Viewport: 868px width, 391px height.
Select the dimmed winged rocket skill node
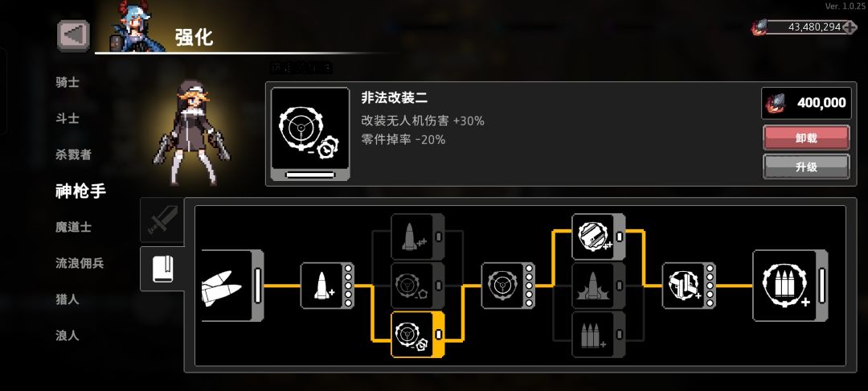(599, 286)
